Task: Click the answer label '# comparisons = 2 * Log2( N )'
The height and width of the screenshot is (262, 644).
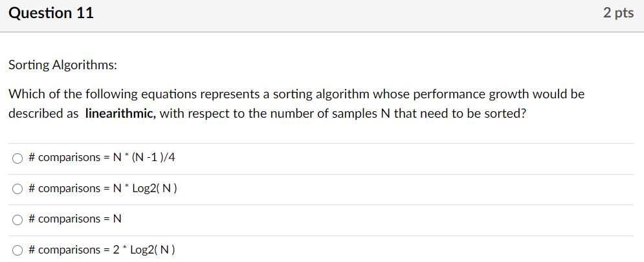Action: [x=102, y=250]
